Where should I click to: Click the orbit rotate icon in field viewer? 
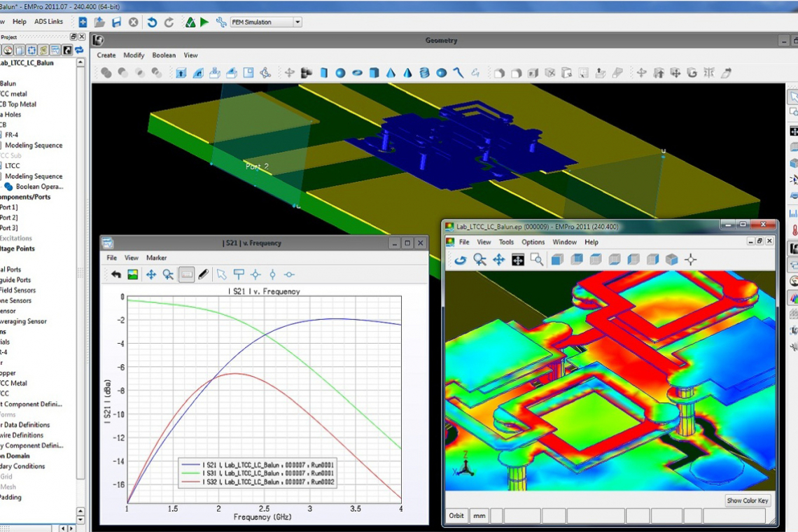click(x=461, y=260)
